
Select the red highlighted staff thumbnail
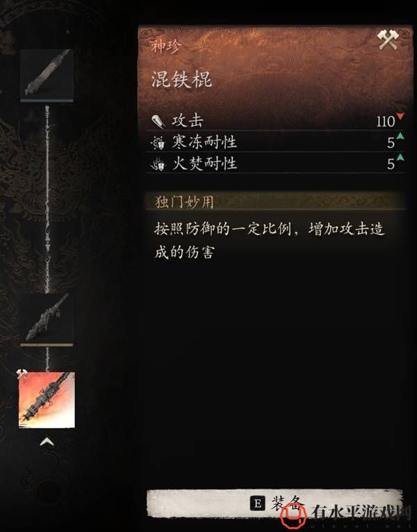click(47, 400)
